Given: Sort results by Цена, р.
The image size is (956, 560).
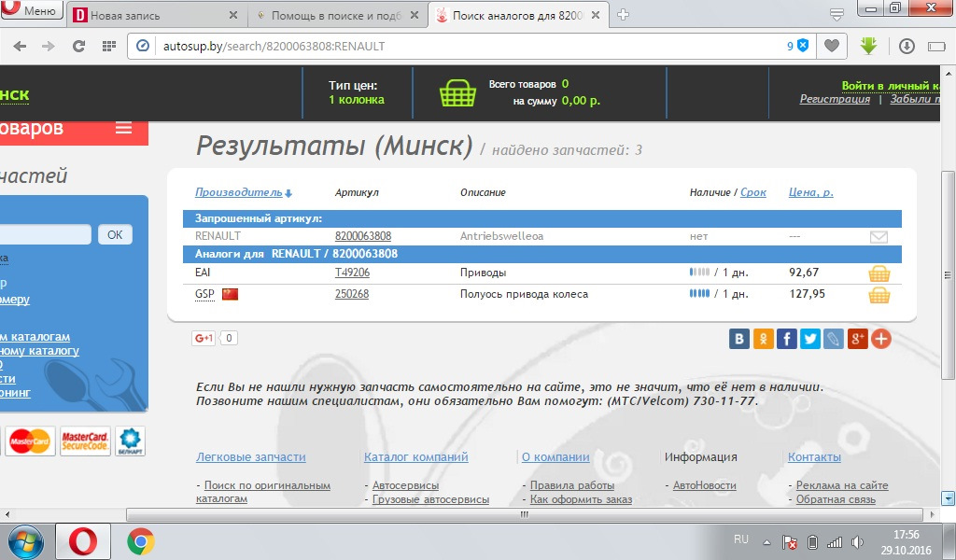Looking at the screenshot, I should pos(811,192).
